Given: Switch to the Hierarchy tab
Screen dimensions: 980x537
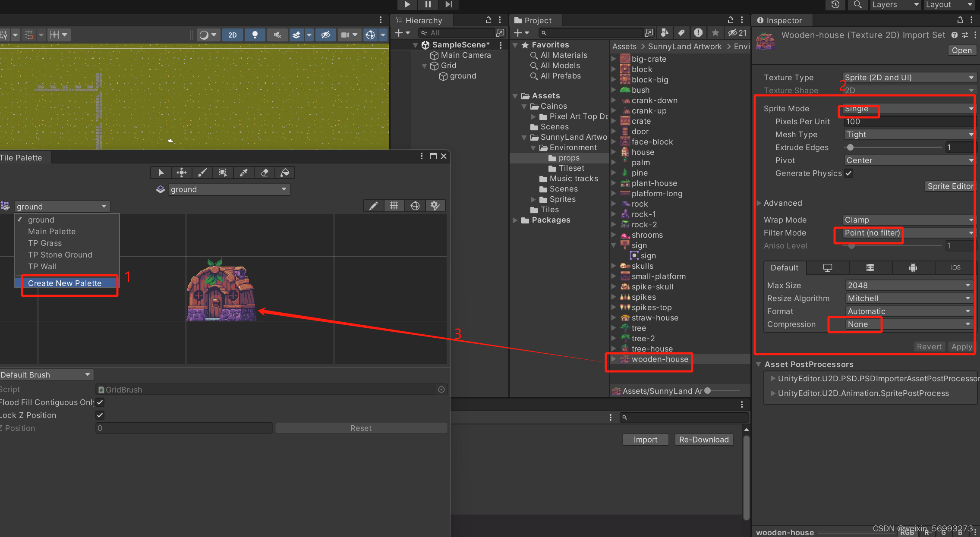Looking at the screenshot, I should [x=423, y=20].
